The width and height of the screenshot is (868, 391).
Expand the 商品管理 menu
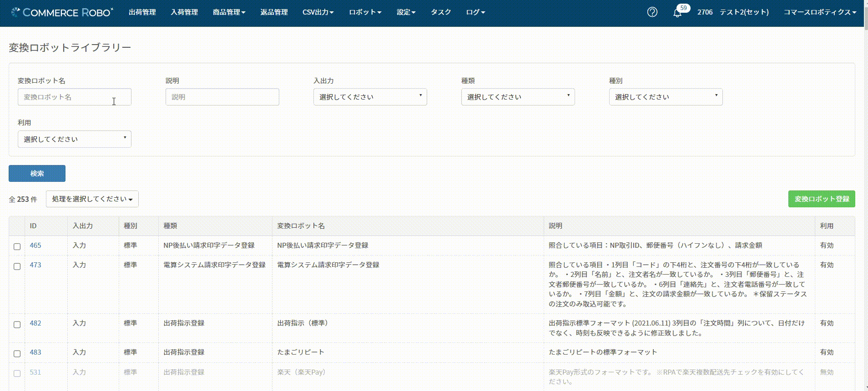229,12
